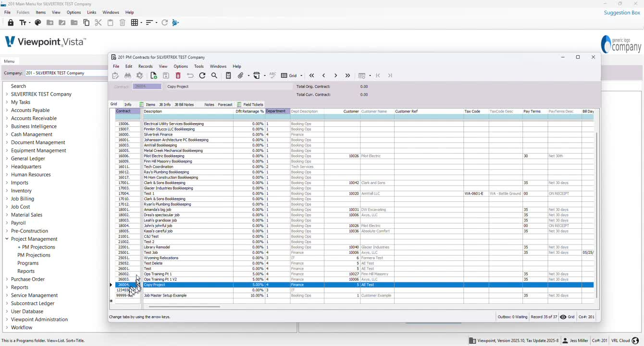Click the paste clipboard icon in main toolbar
644x346 pixels.
coord(111,23)
